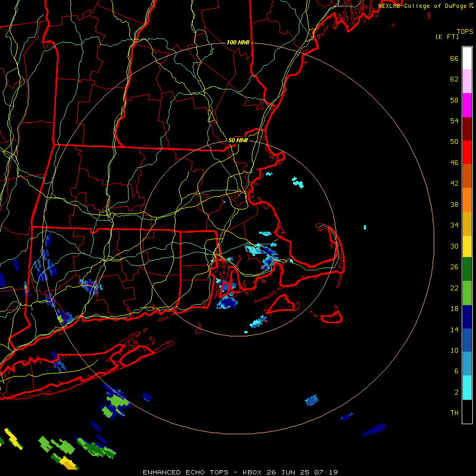Click the 50 NMI range ring label
476x476 pixels.
click(x=238, y=140)
